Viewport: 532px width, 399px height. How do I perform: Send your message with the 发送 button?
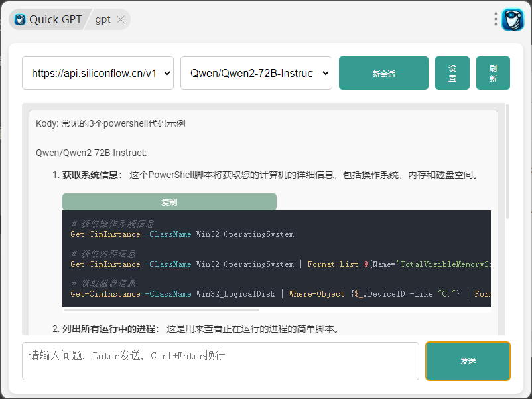(468, 360)
